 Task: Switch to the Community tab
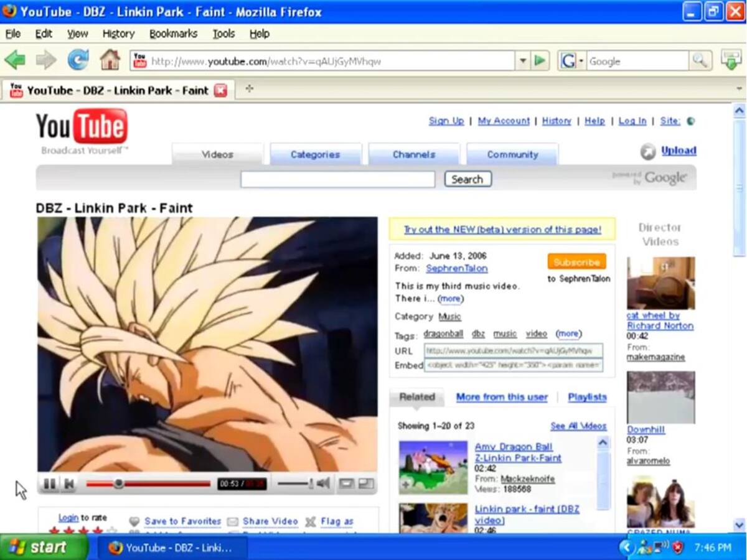[512, 154]
